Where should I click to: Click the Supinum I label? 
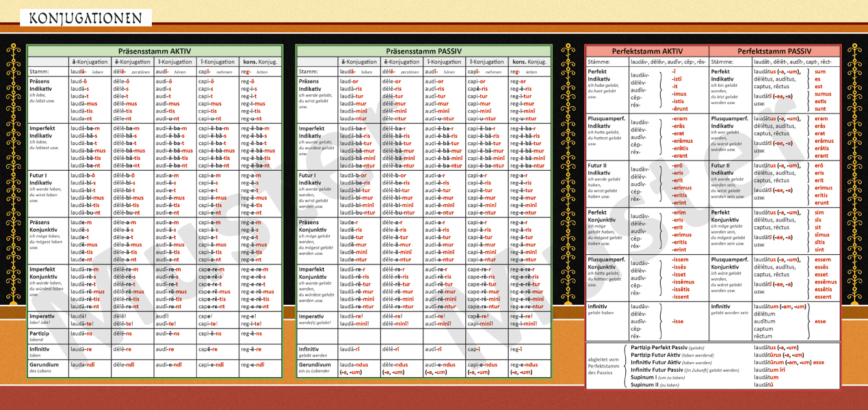[644, 378]
